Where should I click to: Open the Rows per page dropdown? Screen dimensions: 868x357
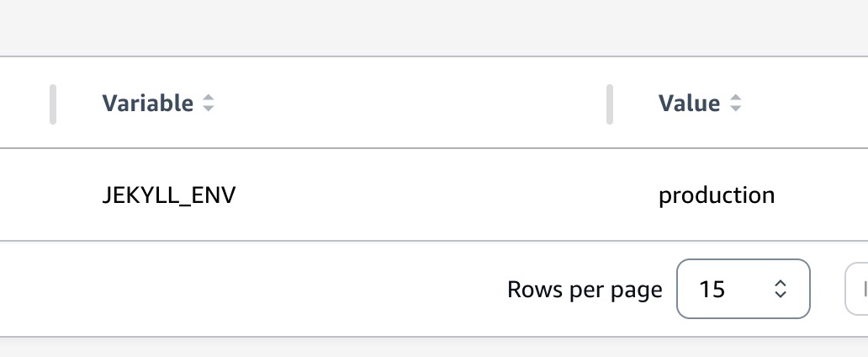point(744,289)
